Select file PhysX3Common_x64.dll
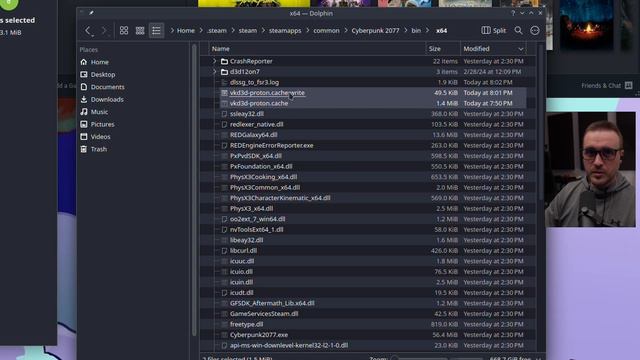The width and height of the screenshot is (640, 360). [x=265, y=188]
